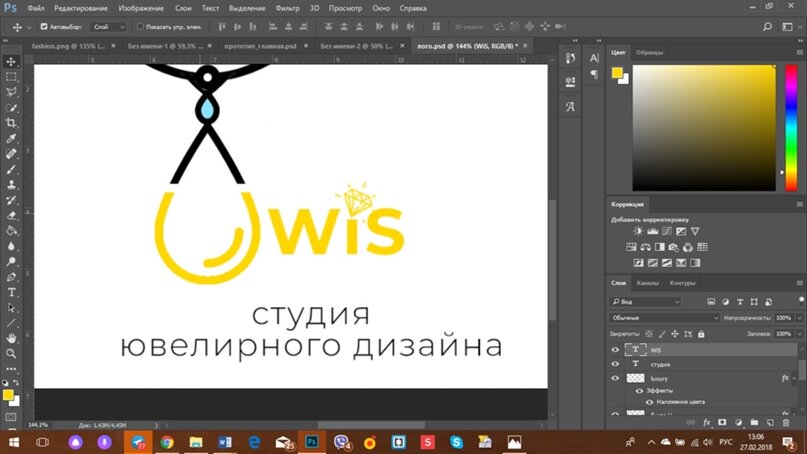Viewport: 807px width, 454px height.
Task: Open the Выделение menu
Action: tap(247, 8)
